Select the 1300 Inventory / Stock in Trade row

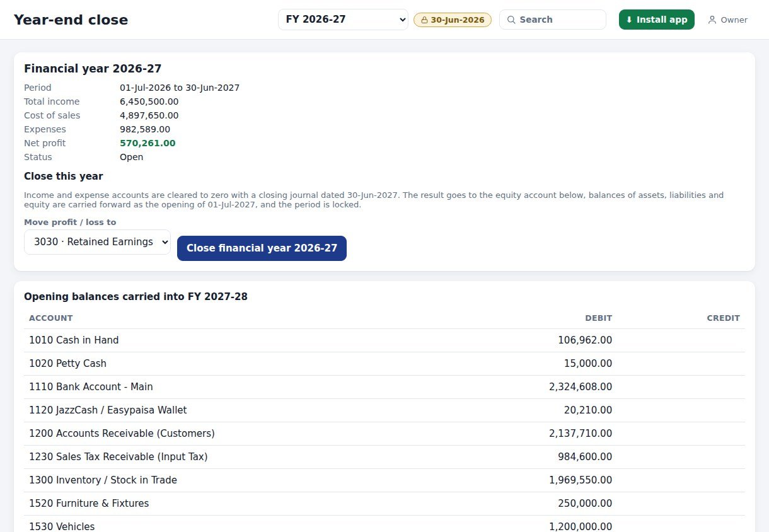coord(384,480)
